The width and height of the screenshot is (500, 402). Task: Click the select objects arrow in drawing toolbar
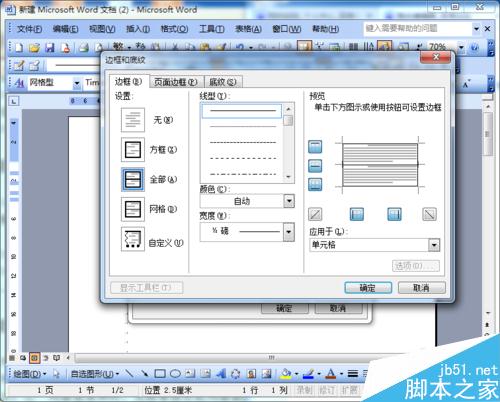(56, 374)
